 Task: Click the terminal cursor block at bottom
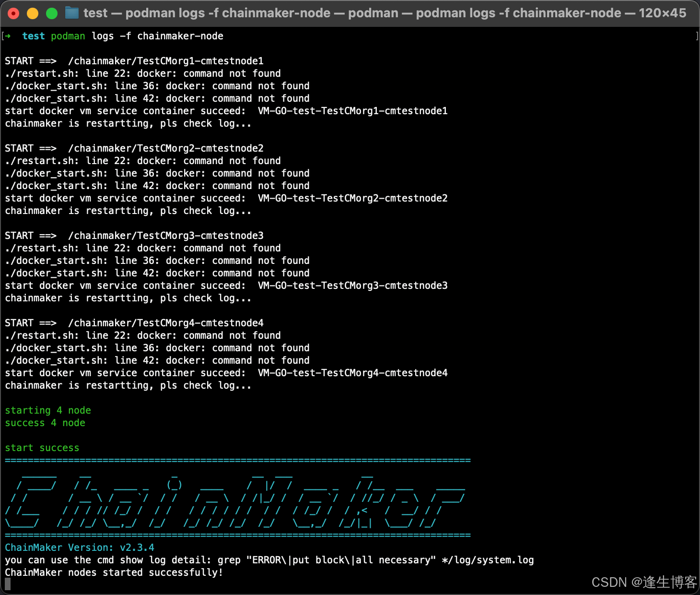[8, 584]
